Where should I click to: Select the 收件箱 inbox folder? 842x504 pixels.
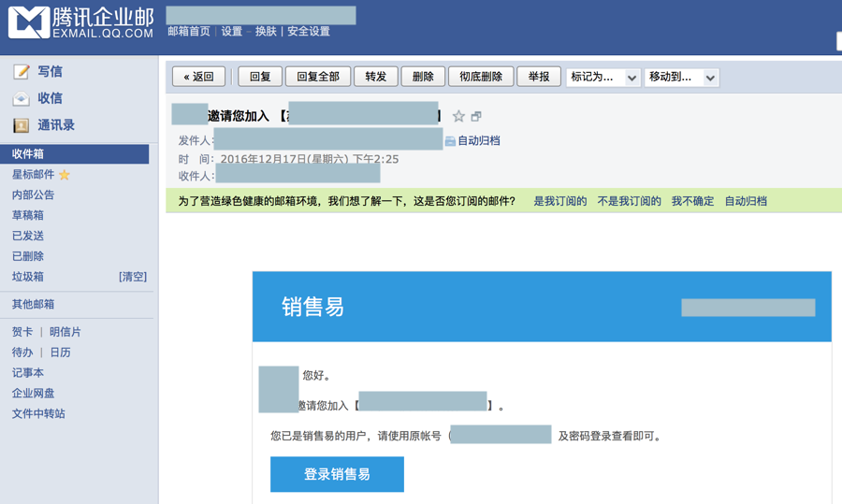point(75,154)
